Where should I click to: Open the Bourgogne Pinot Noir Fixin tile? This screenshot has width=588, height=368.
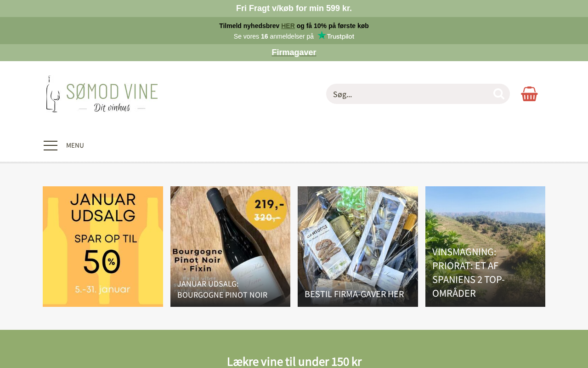(x=230, y=247)
